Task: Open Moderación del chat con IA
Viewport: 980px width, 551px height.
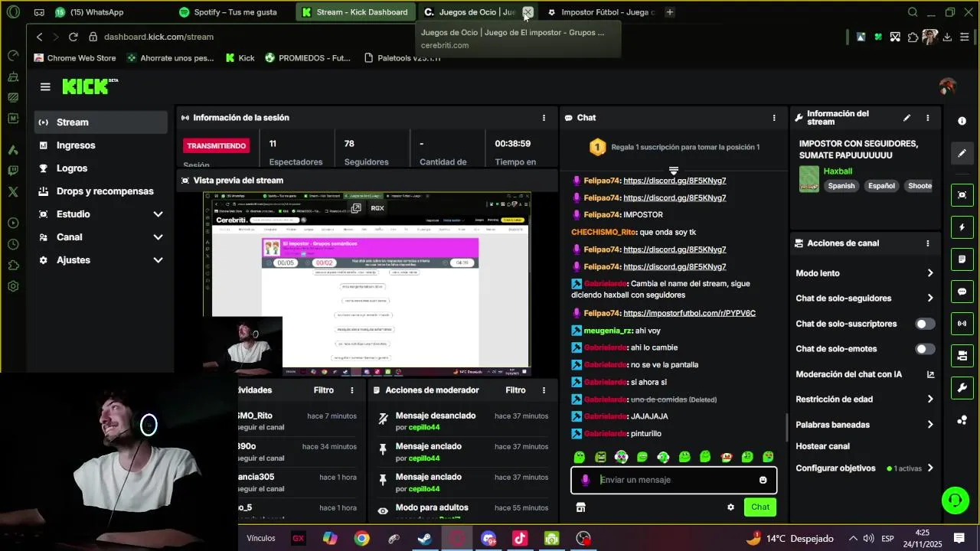Action: click(865, 374)
